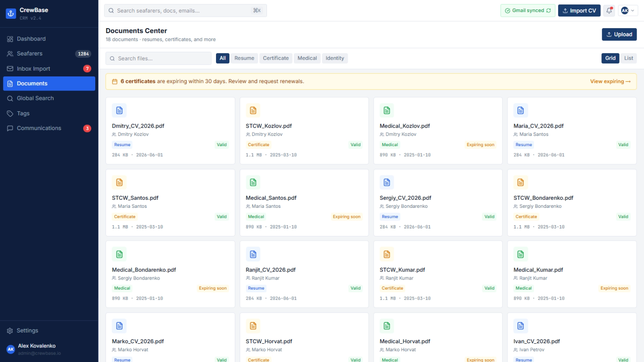
Task: Click the Medical_Bondarenko.pdf file name
Action: (x=144, y=270)
